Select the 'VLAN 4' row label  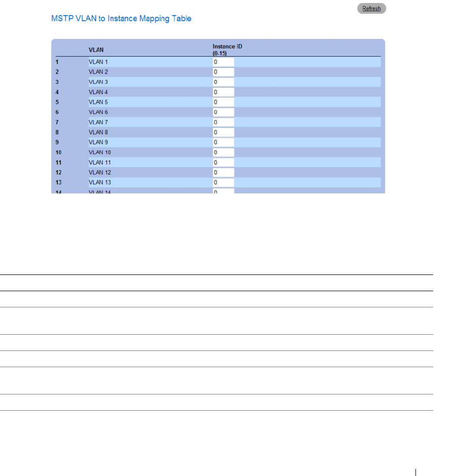(98, 92)
